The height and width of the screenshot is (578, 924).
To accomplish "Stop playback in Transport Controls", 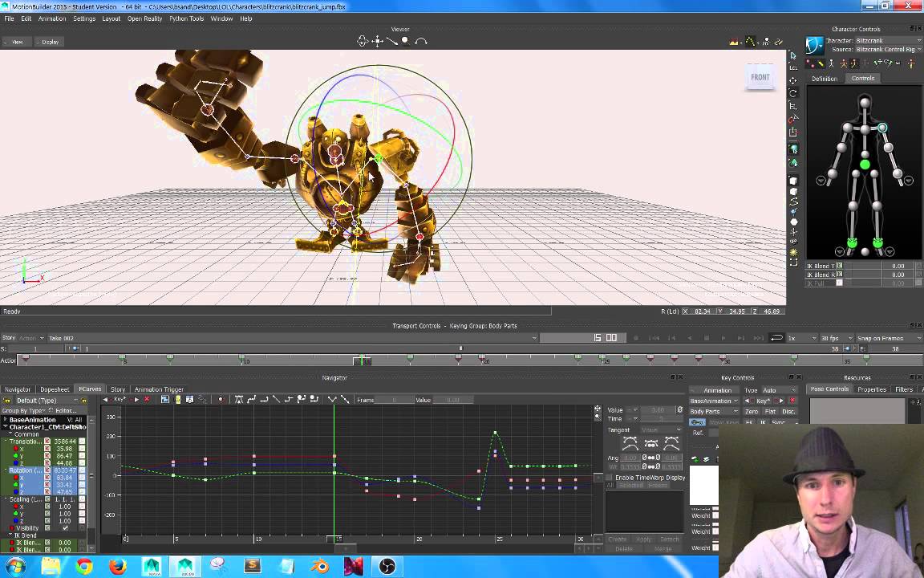I will coord(707,338).
